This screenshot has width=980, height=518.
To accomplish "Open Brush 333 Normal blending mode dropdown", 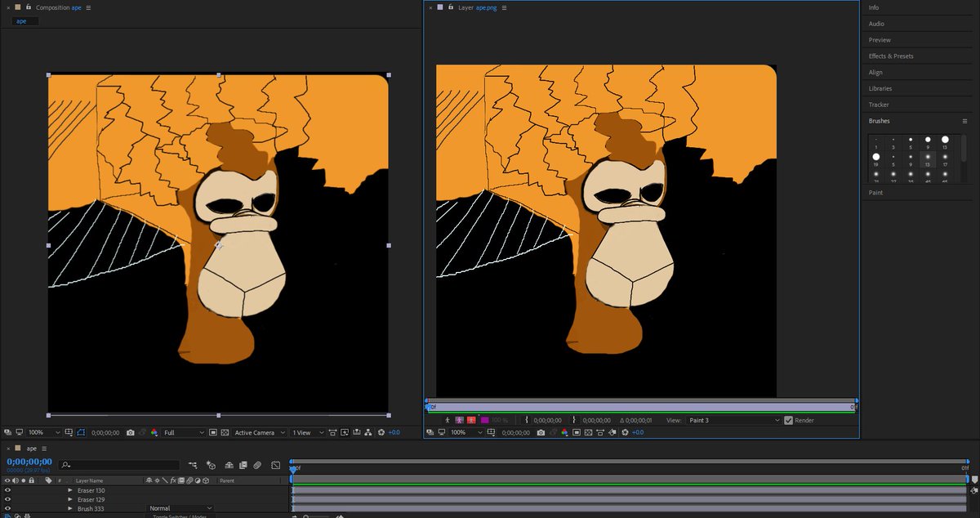I will click(x=180, y=508).
